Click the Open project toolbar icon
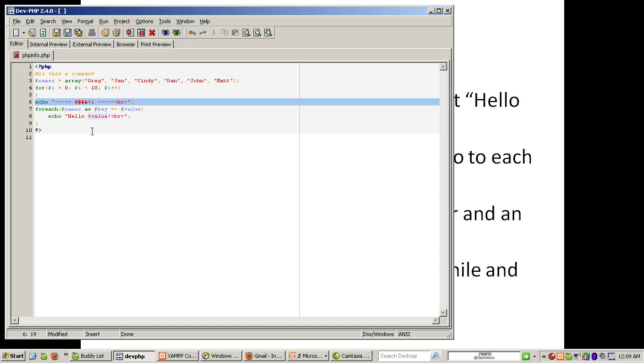 [105, 33]
